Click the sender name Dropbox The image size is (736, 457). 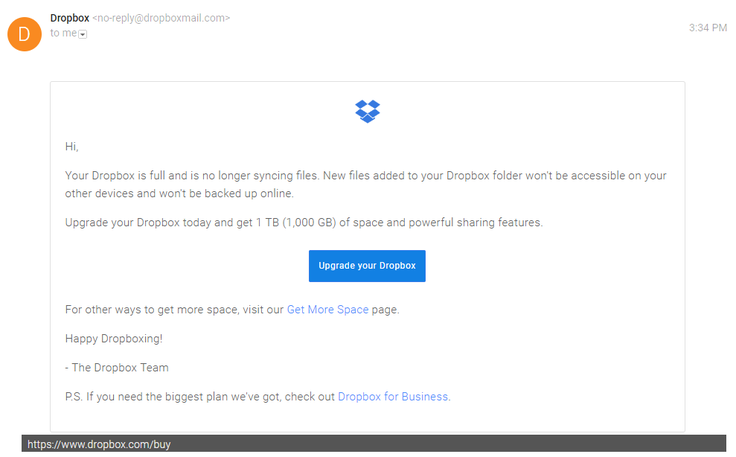click(x=70, y=18)
